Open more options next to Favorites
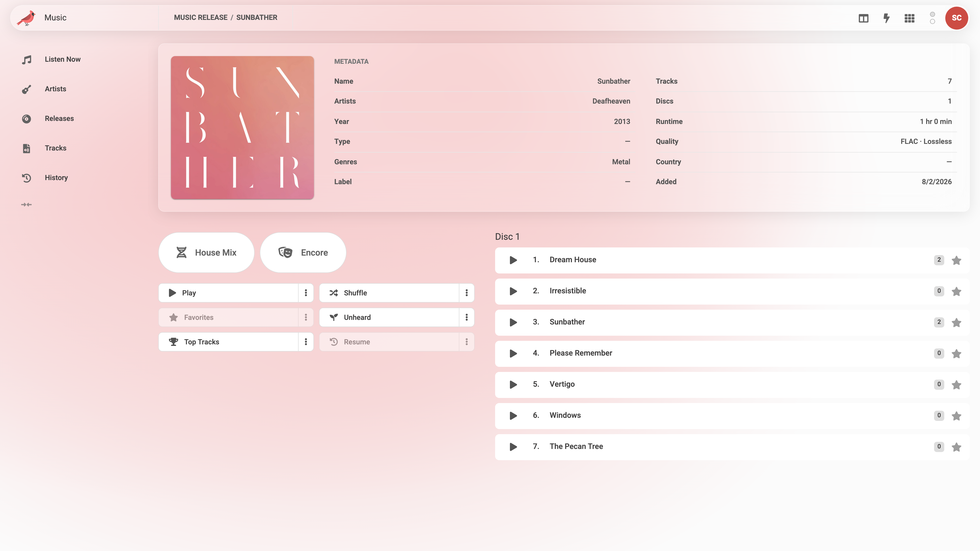This screenshot has height=551, width=980. tap(306, 317)
